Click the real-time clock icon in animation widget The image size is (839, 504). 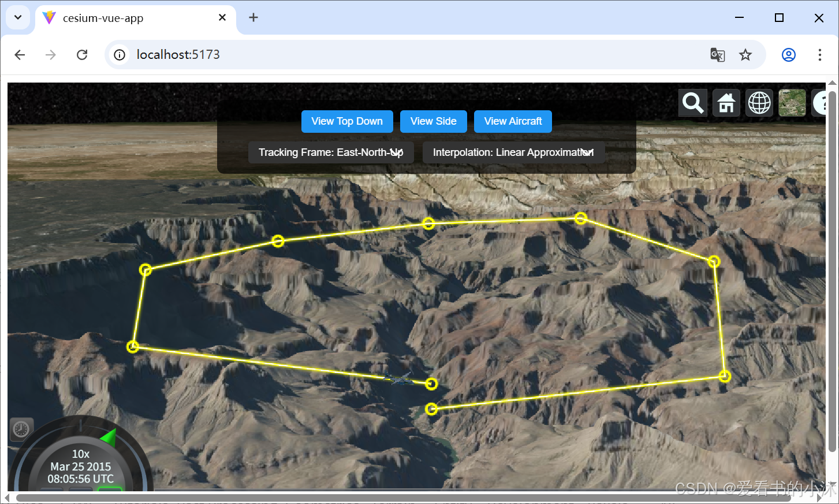coord(21,429)
